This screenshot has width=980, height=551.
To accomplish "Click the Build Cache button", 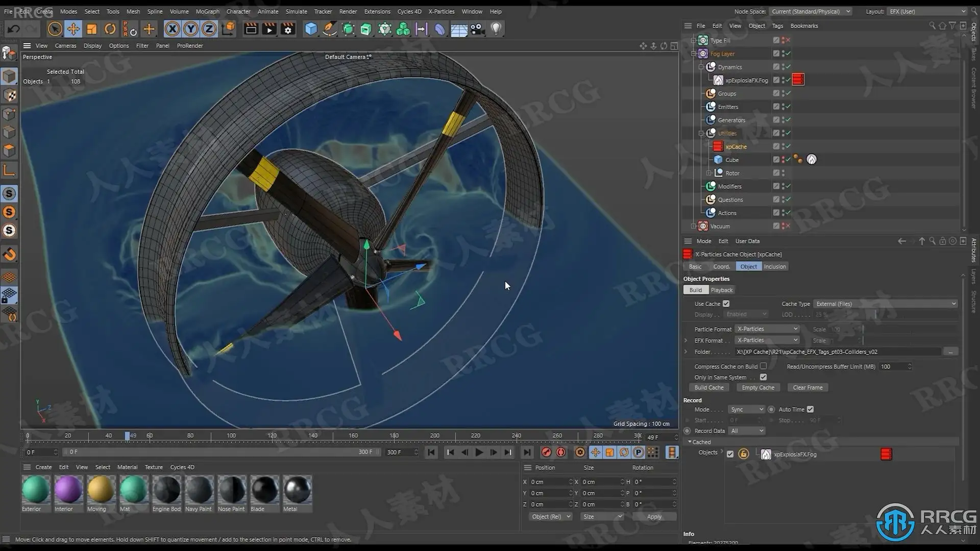I will point(709,388).
